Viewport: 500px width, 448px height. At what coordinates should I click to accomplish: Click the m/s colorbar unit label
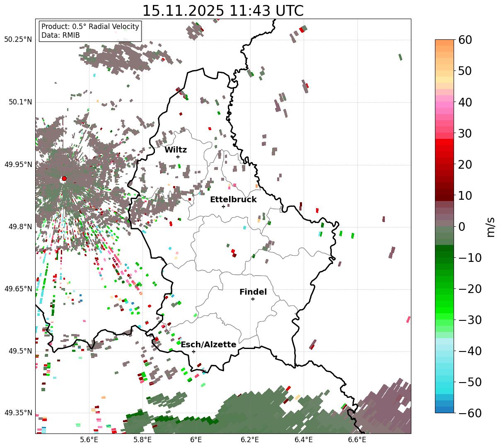490,226
